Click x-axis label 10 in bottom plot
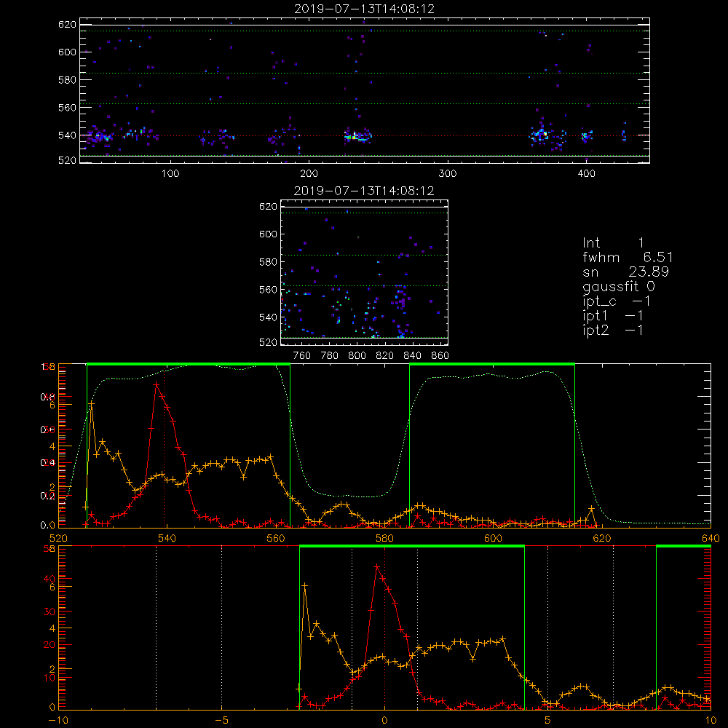Viewport: 728px width, 728px height. click(x=711, y=720)
